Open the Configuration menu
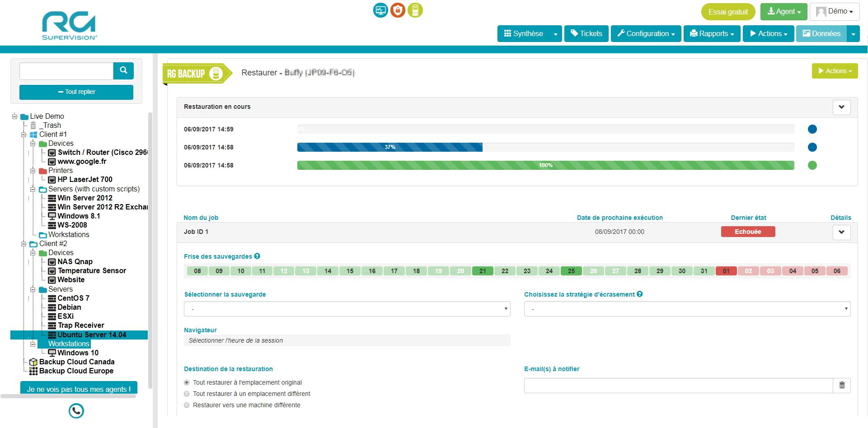 (646, 34)
